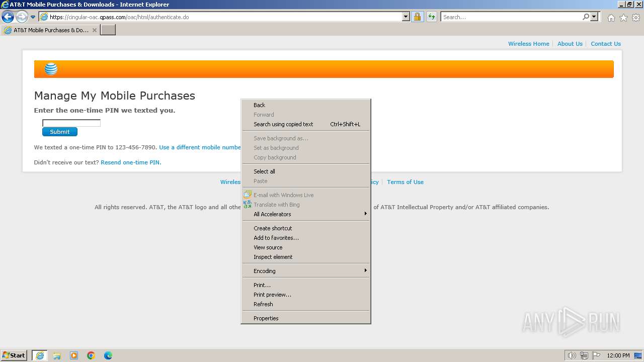
Task: Choose Back from the context menu
Action: point(305,105)
